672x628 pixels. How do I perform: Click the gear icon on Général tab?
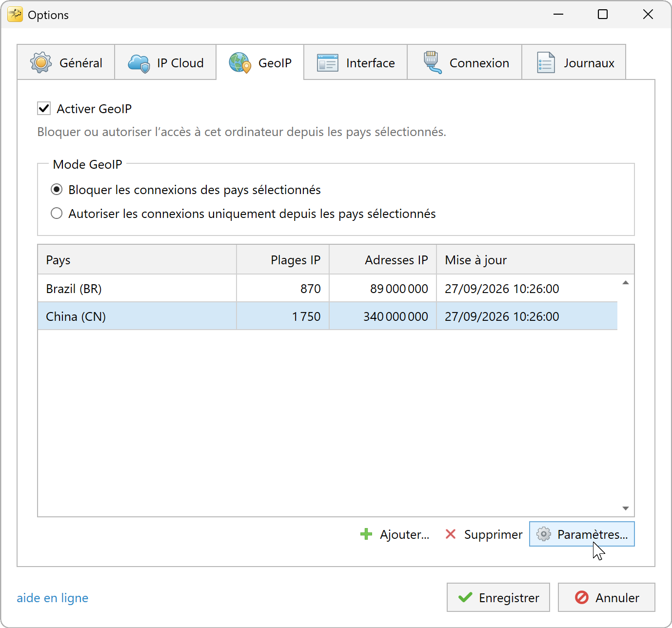pos(41,63)
